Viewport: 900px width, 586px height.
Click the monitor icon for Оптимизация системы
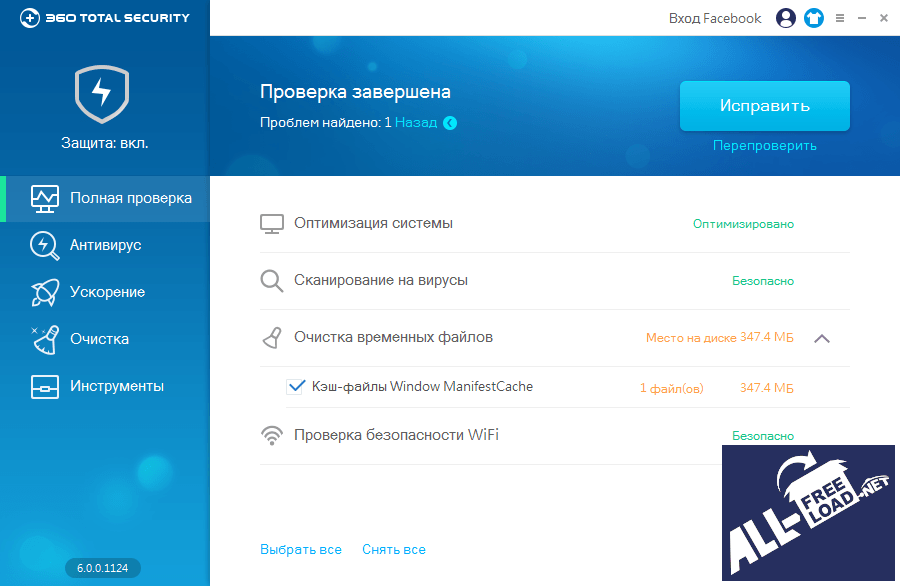pyautogui.click(x=271, y=224)
